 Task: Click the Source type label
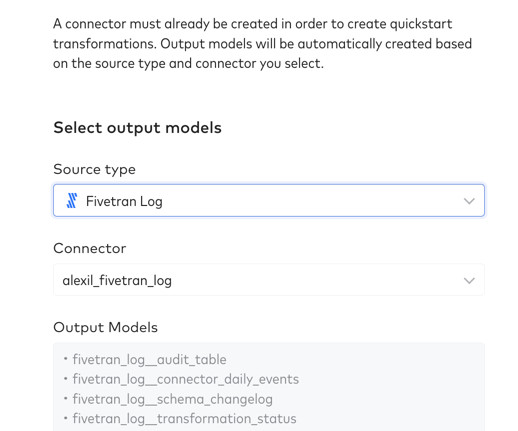[94, 170]
